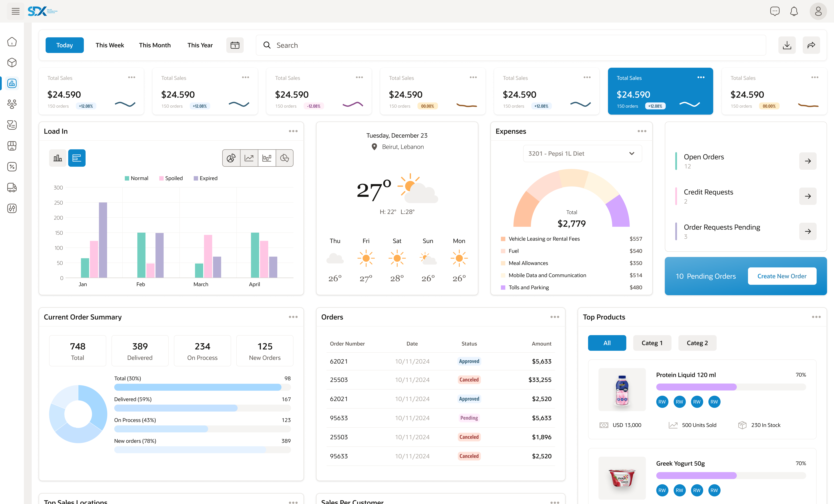Click the 748 Total summary card

(77, 351)
